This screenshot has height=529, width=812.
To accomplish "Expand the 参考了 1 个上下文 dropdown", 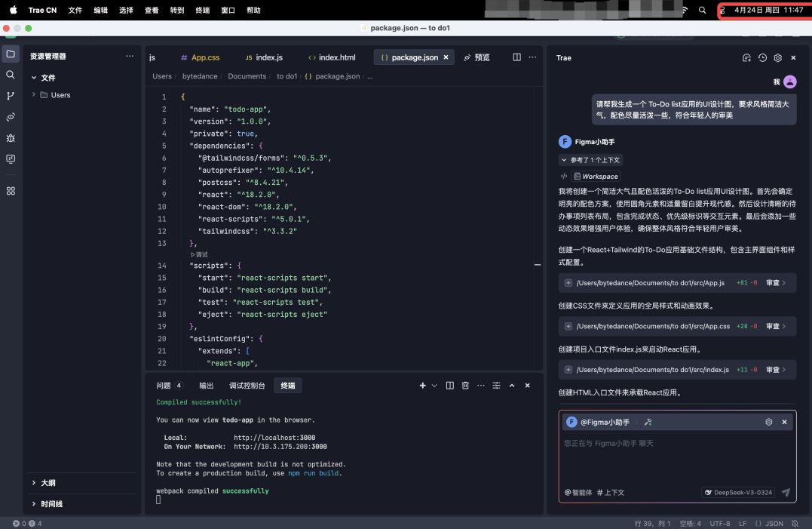I will 590,160.
